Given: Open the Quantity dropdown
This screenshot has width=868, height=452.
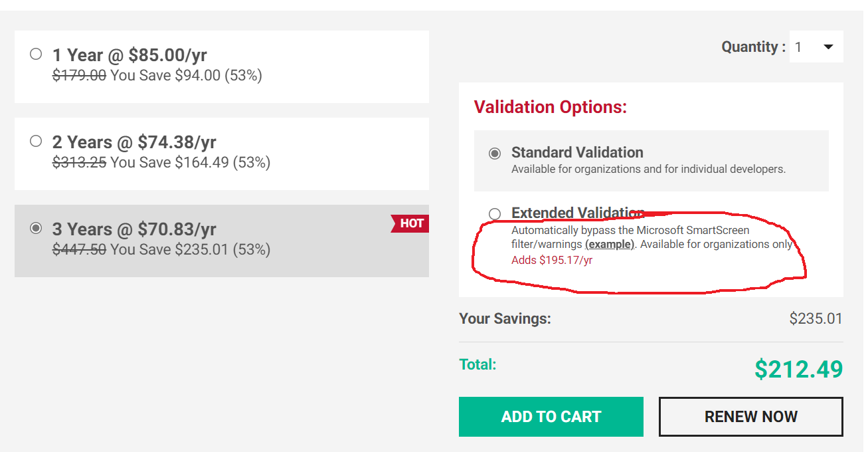Looking at the screenshot, I should [x=816, y=47].
